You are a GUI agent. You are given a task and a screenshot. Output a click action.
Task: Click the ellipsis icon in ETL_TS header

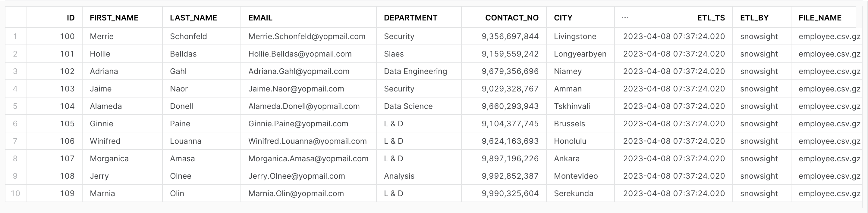click(x=625, y=17)
